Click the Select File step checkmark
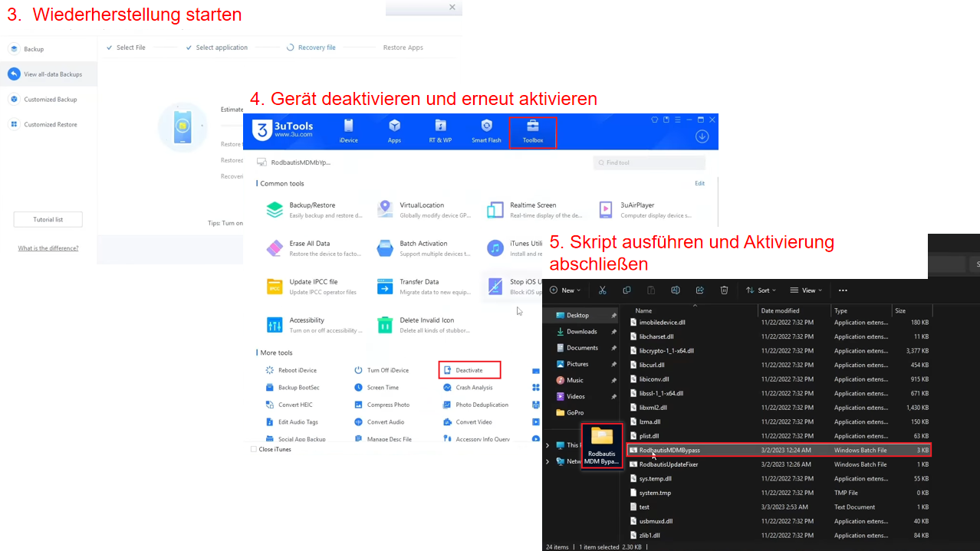Viewport: 980px width, 551px height. (x=110, y=47)
